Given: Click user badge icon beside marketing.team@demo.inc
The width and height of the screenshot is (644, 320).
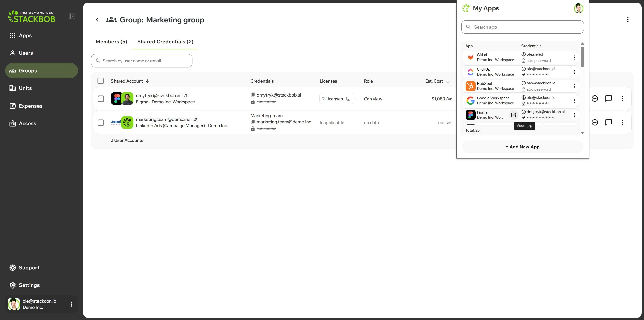Looking at the screenshot, I should [x=195, y=119].
